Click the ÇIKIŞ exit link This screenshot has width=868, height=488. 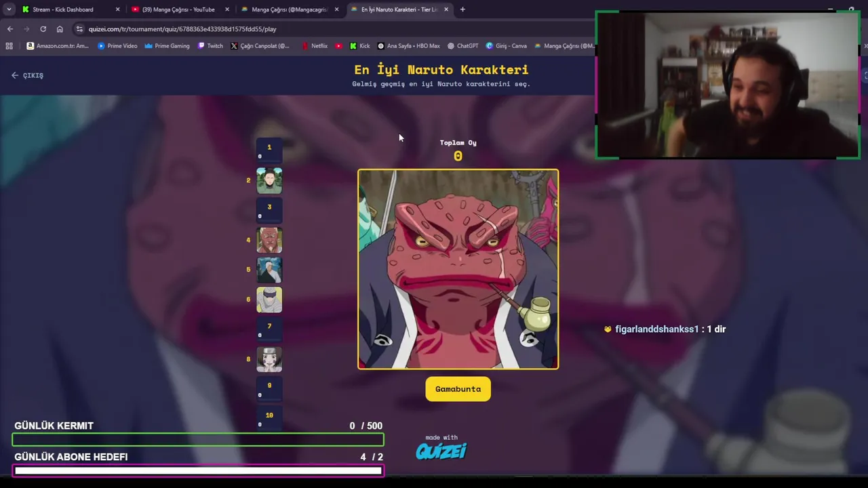coord(28,75)
